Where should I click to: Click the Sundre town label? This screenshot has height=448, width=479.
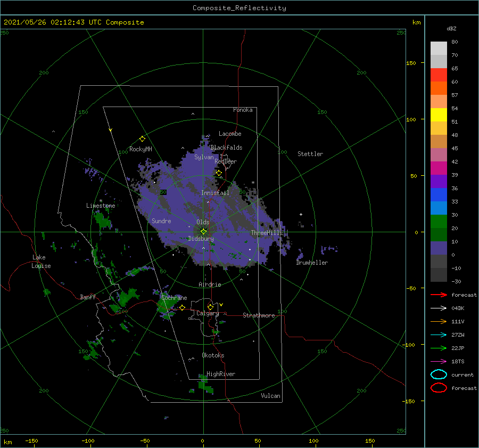(x=161, y=221)
